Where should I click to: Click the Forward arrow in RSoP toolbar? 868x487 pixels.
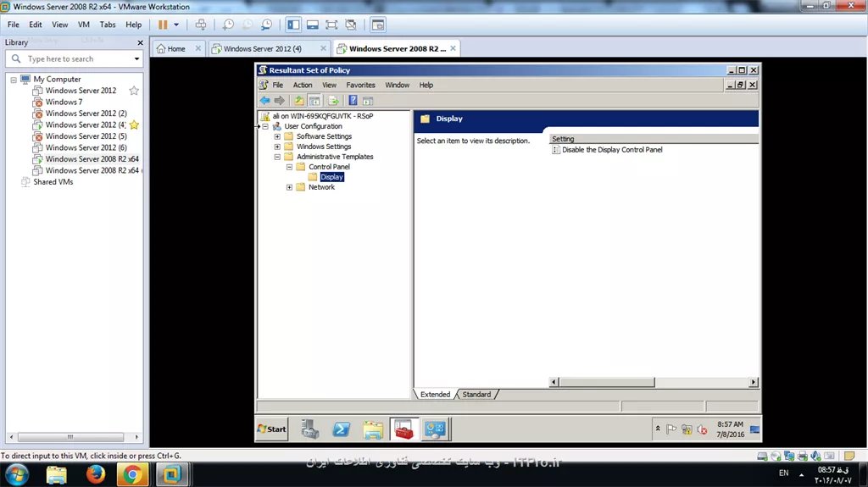coord(280,100)
